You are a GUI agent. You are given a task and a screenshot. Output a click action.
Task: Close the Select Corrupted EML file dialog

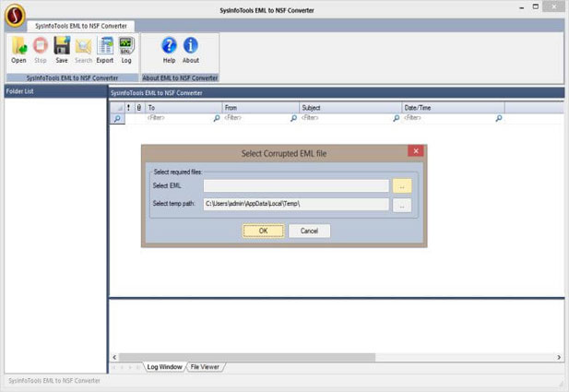(x=416, y=150)
